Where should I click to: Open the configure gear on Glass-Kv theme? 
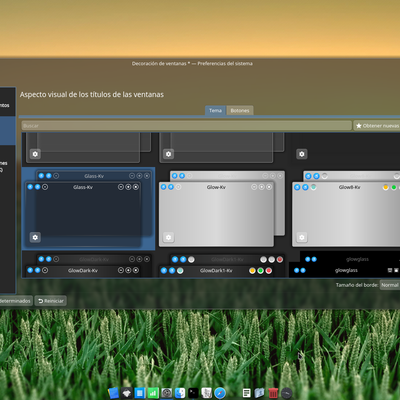point(35,237)
